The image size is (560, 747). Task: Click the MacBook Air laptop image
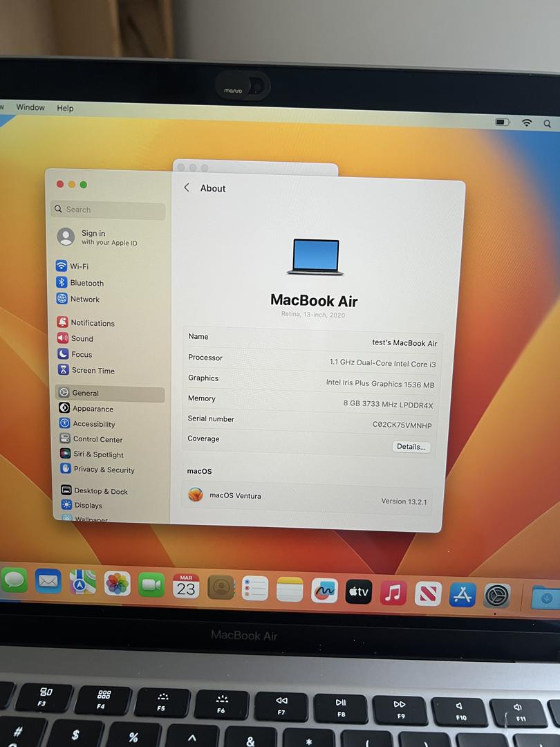tap(315, 257)
